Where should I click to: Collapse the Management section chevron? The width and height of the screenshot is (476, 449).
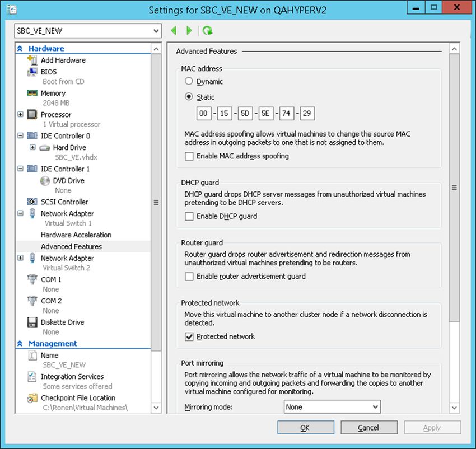(x=20, y=343)
